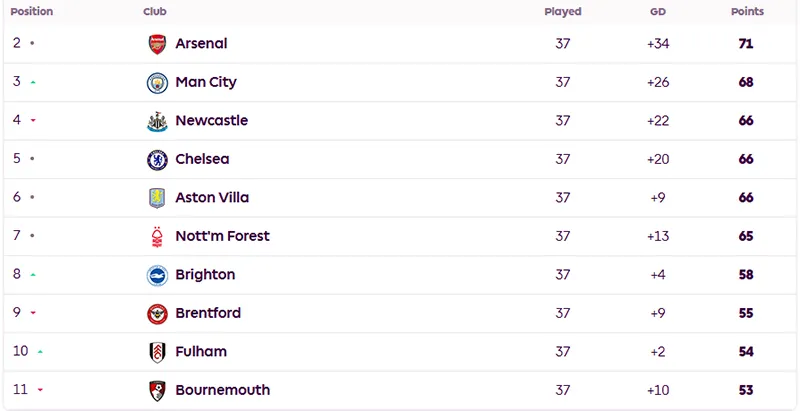Viewport: 800px width, 411px height.
Task: Open the Fulham club name link
Action: click(x=201, y=351)
